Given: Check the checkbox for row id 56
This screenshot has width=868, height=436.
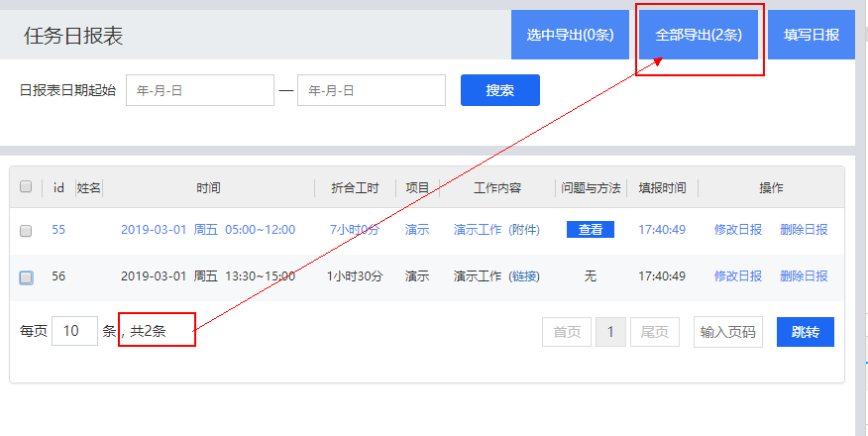Looking at the screenshot, I should pos(26,277).
